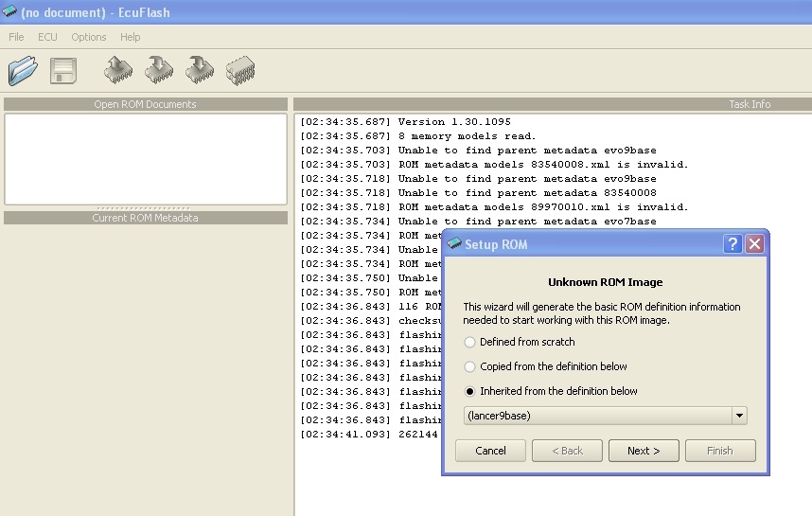The width and height of the screenshot is (812, 516).
Task: Open the ECU menu
Action: pos(47,37)
